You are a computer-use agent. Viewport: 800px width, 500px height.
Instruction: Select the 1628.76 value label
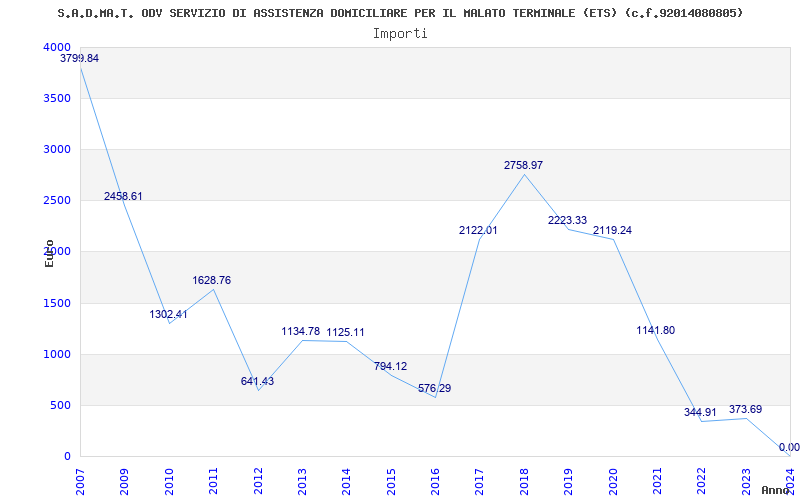212,280
